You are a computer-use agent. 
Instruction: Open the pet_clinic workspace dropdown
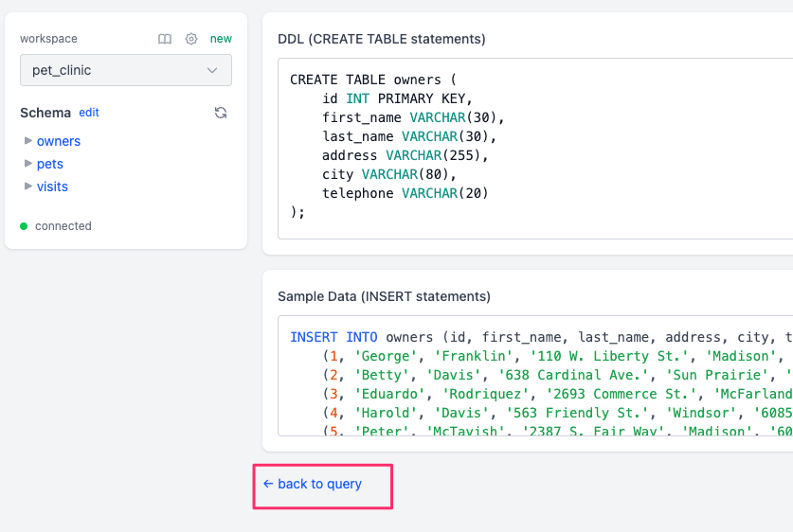click(126, 70)
